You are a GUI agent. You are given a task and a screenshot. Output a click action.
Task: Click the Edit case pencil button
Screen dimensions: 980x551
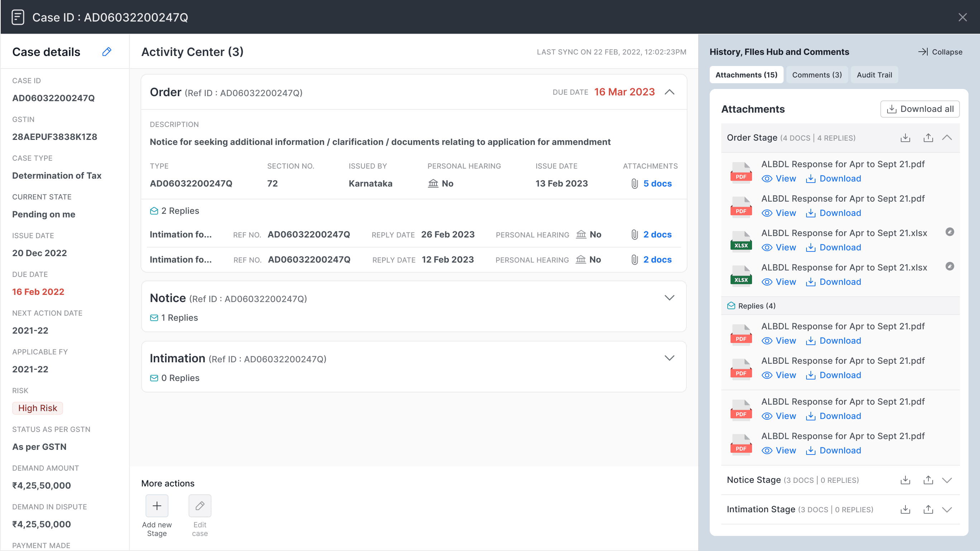(200, 506)
